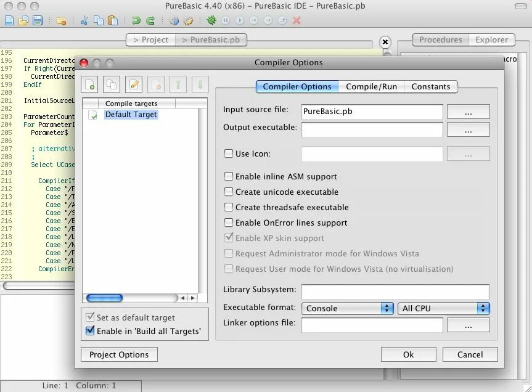This screenshot has width=532, height=392.
Task: Click the Project Options button
Action: [x=118, y=354]
